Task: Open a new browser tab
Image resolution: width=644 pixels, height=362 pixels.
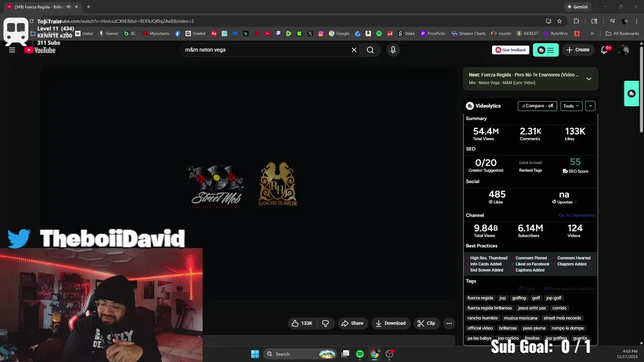Action: tap(88, 7)
